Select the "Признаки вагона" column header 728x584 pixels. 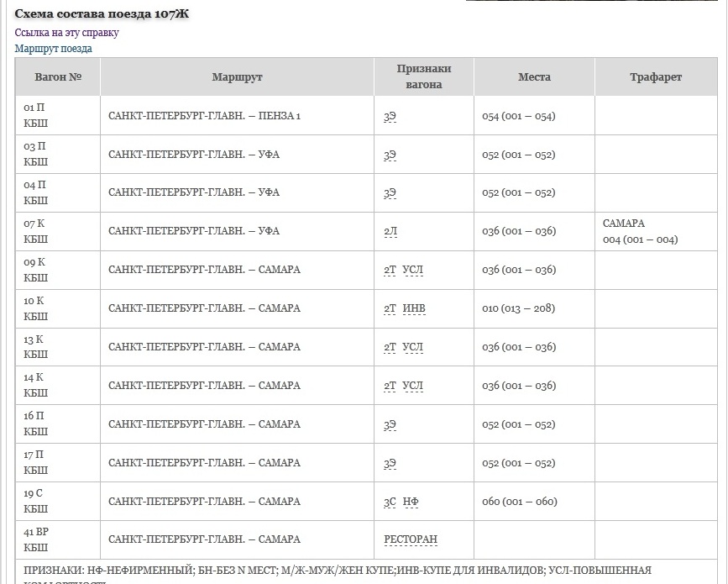(424, 77)
